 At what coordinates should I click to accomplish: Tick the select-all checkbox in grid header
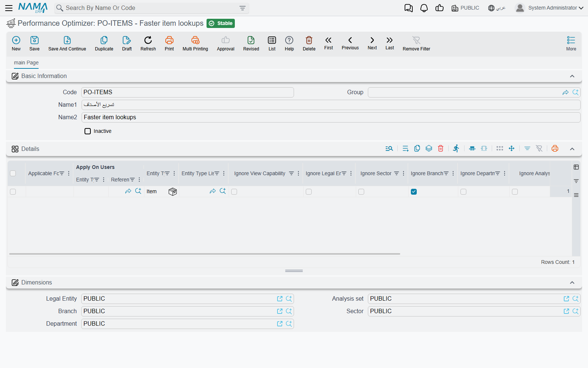(x=13, y=173)
